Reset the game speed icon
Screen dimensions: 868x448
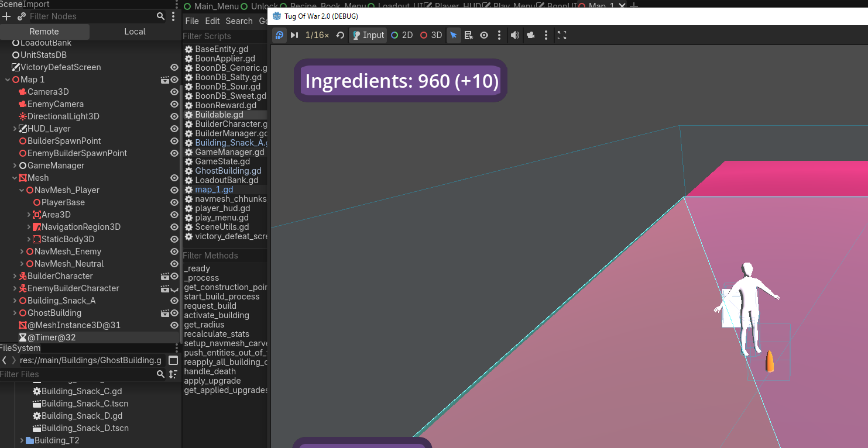[340, 35]
